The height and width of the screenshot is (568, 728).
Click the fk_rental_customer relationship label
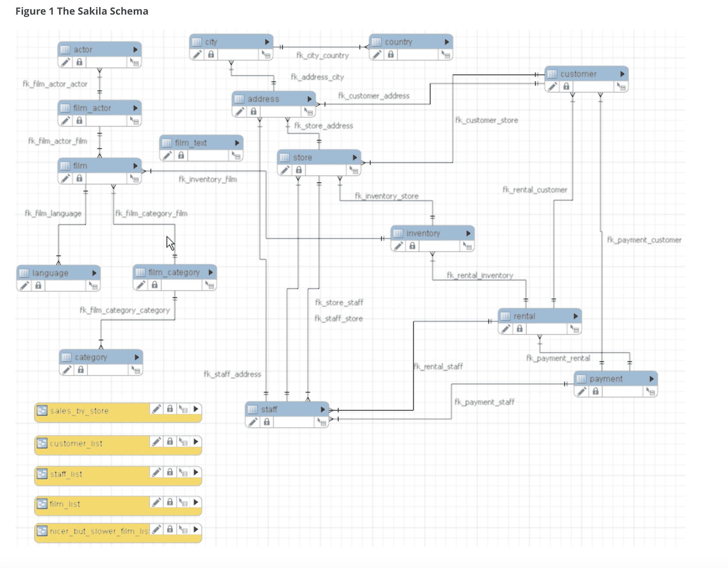[x=535, y=190]
